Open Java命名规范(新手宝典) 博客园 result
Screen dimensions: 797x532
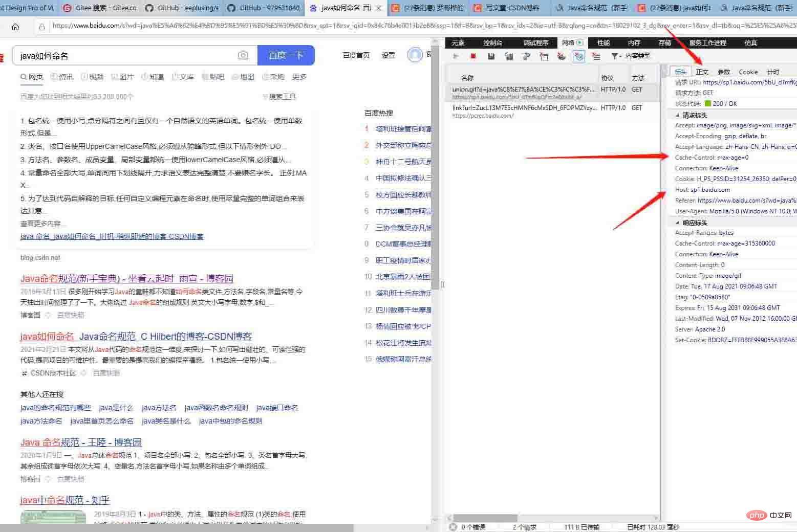click(126, 279)
